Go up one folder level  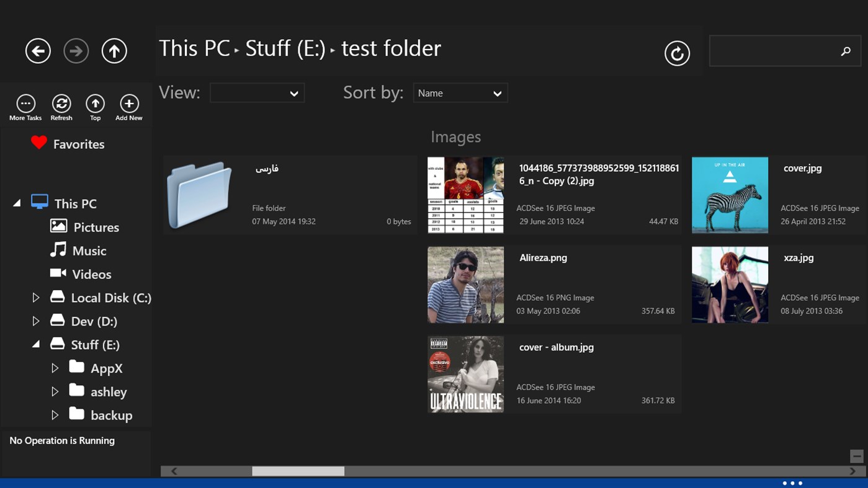114,51
